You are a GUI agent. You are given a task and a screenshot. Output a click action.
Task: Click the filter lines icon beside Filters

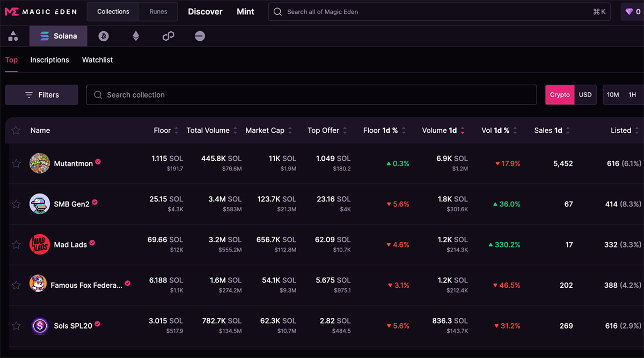point(29,95)
